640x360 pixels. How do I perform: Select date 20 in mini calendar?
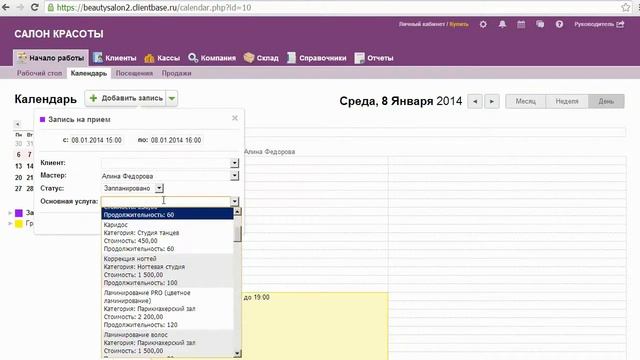point(18,178)
